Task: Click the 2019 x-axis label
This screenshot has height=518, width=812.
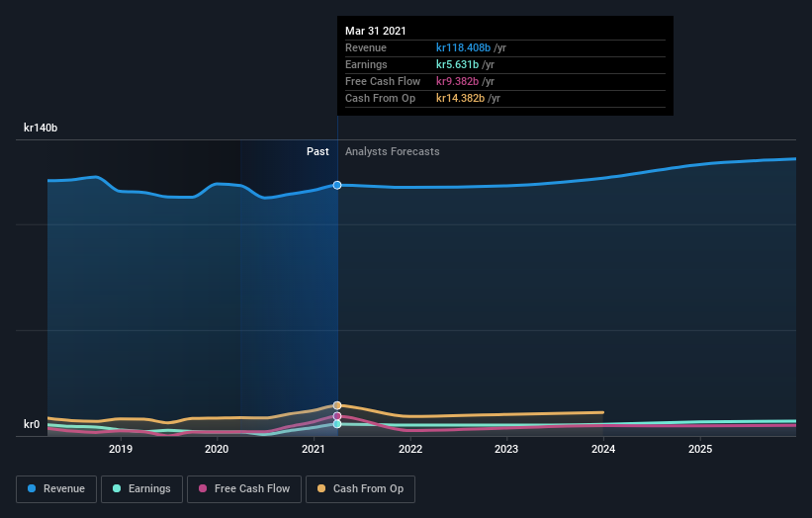Action: click(120, 449)
